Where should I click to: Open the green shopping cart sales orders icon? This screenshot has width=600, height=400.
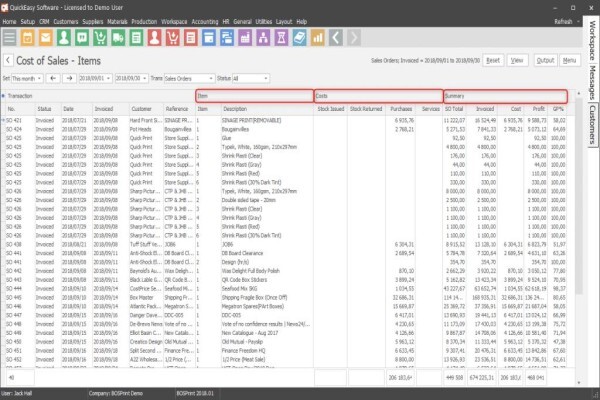pos(100,38)
